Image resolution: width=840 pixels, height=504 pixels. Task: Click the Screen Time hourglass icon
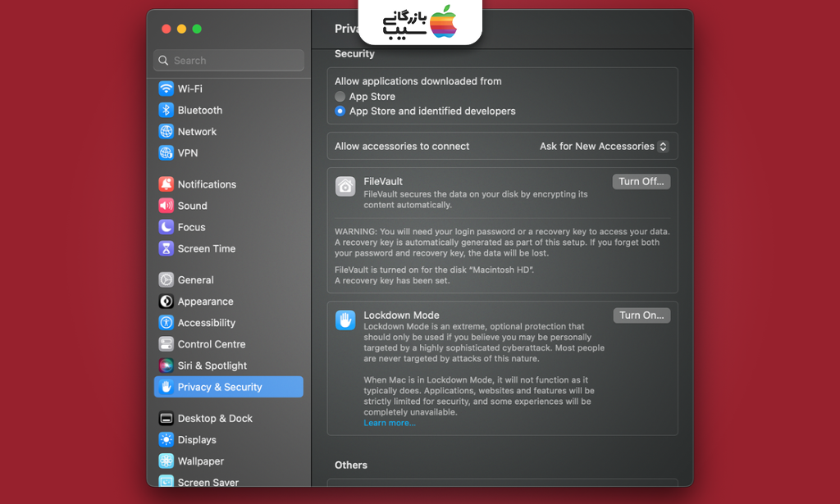(x=166, y=248)
